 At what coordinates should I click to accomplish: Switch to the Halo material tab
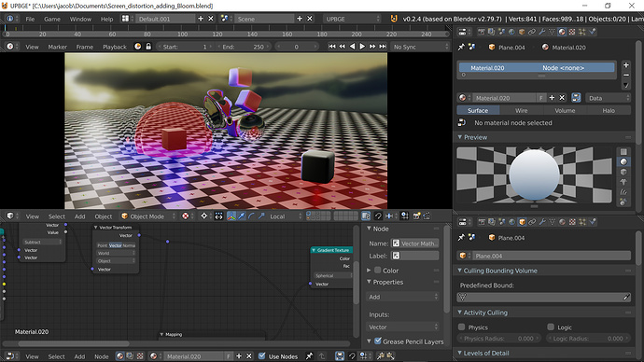click(x=609, y=110)
